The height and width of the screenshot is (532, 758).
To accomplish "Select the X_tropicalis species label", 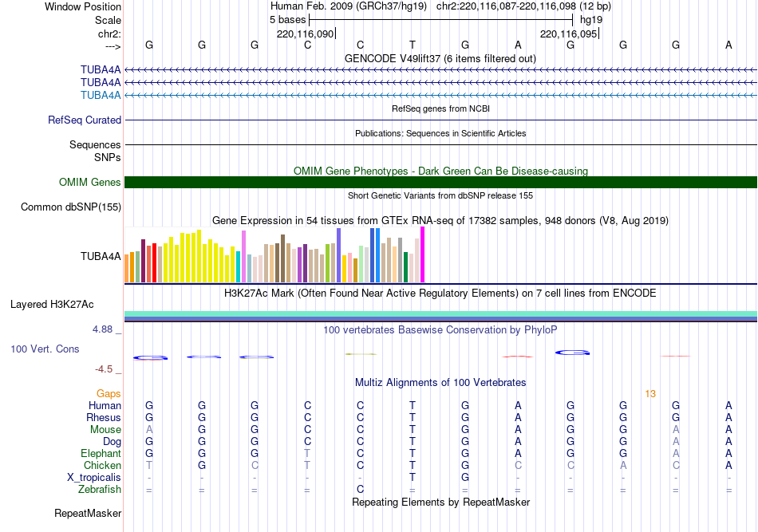I will click(94, 478).
